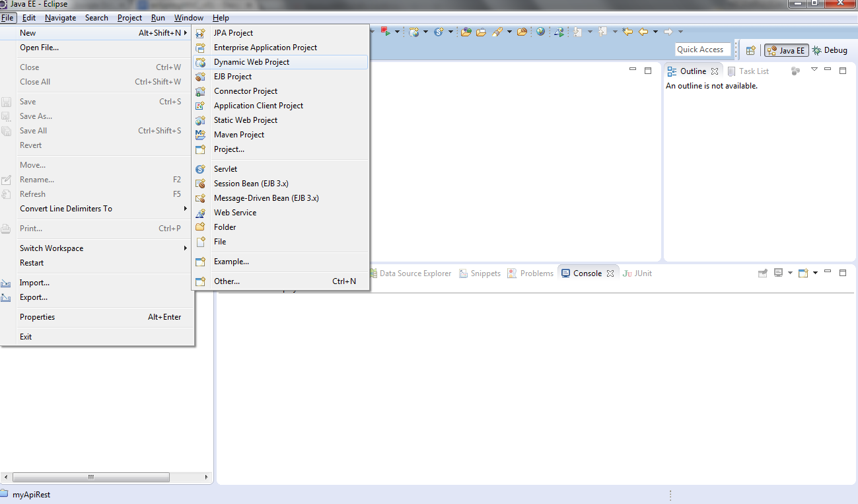The height and width of the screenshot is (504, 858).
Task: Select Dynamic Web Project from the New submenu
Action: click(x=280, y=62)
